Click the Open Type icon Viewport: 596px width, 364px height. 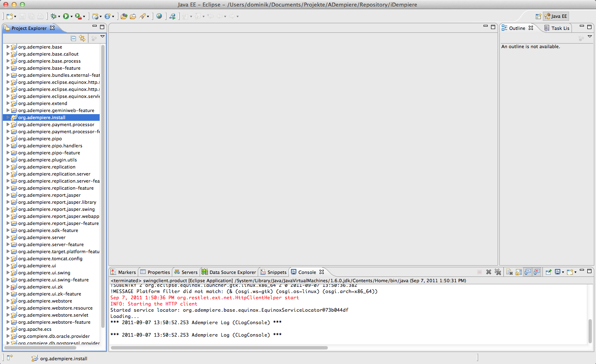[124, 16]
